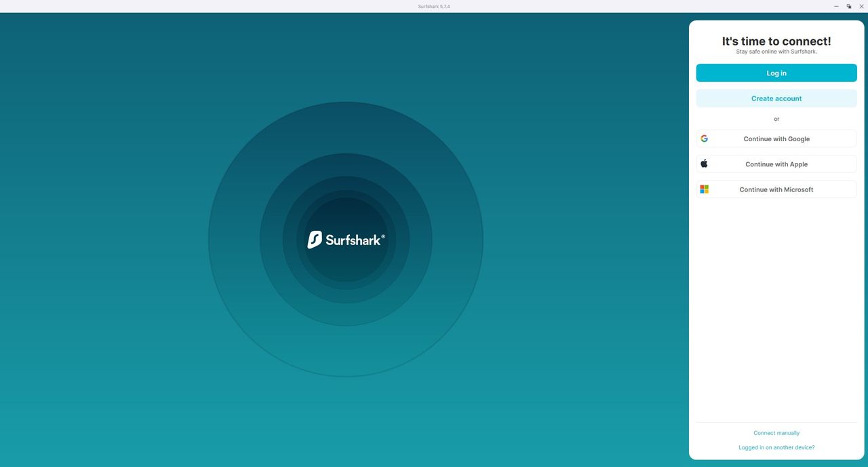Close the Surfshark window
Viewport: 868px width, 467px height.
862,6
